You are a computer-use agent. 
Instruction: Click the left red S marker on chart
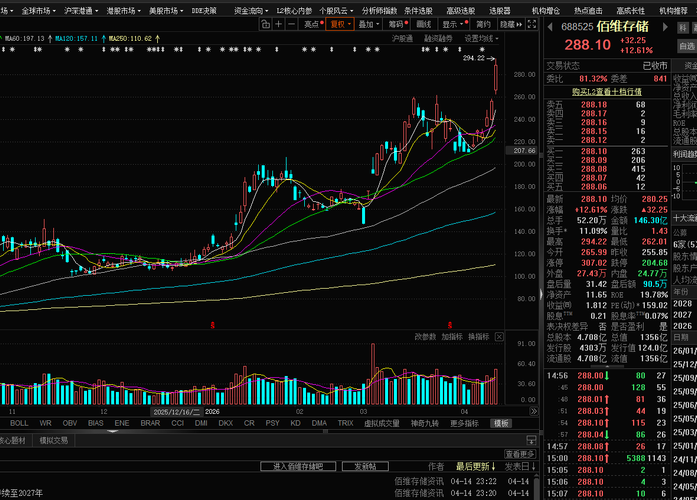(x=212, y=325)
